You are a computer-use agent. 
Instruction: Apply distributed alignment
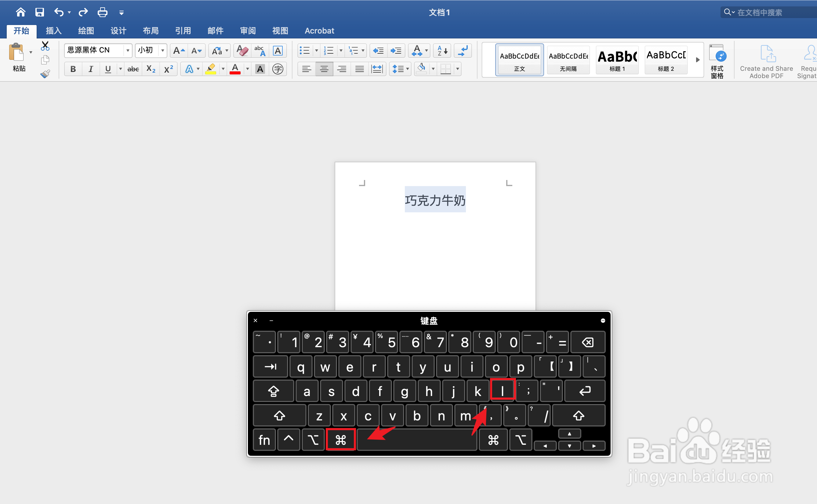click(x=377, y=69)
